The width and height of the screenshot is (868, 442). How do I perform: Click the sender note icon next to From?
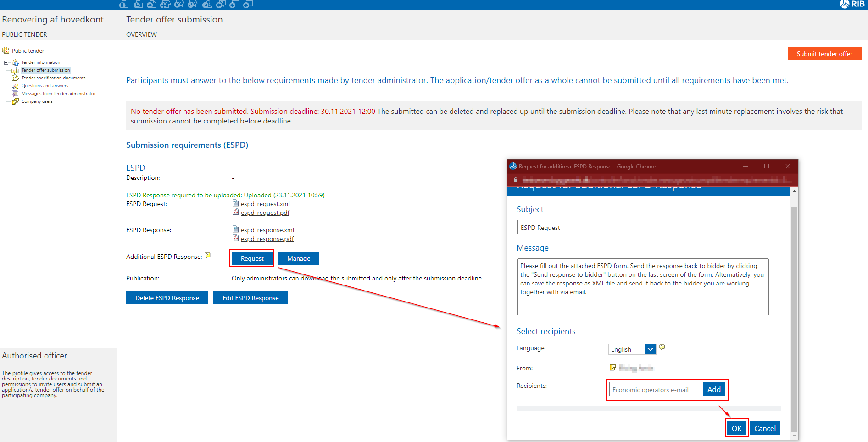[x=612, y=368]
